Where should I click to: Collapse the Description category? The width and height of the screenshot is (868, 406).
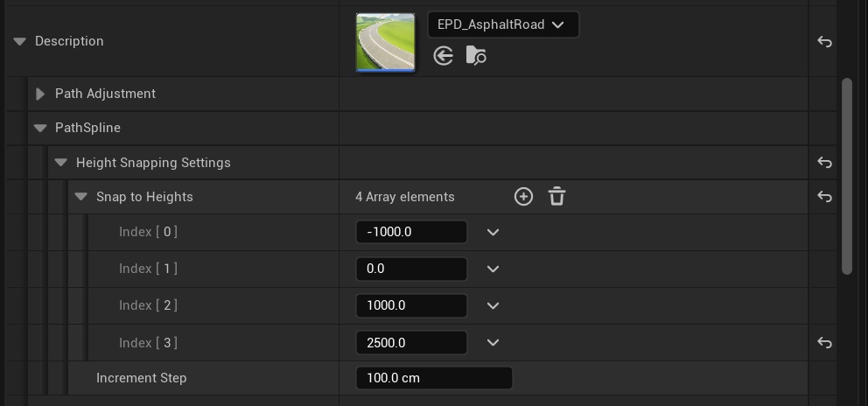pyautogui.click(x=20, y=41)
